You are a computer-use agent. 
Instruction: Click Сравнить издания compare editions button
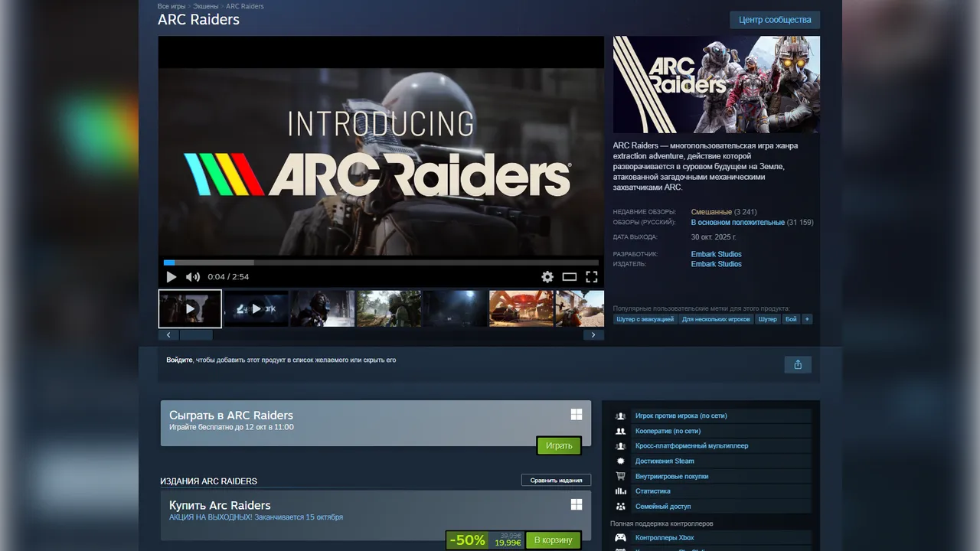coord(557,480)
